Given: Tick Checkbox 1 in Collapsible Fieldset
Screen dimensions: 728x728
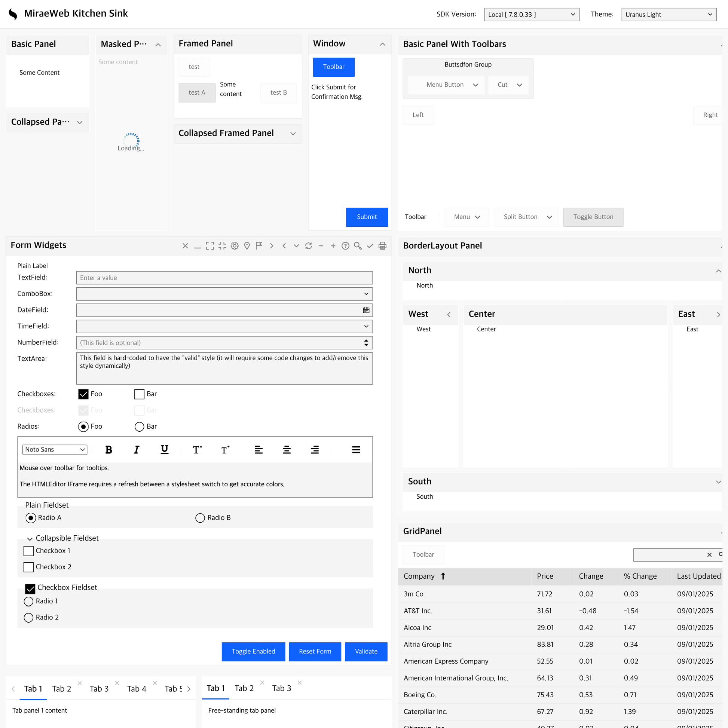Looking at the screenshot, I should coord(29,551).
